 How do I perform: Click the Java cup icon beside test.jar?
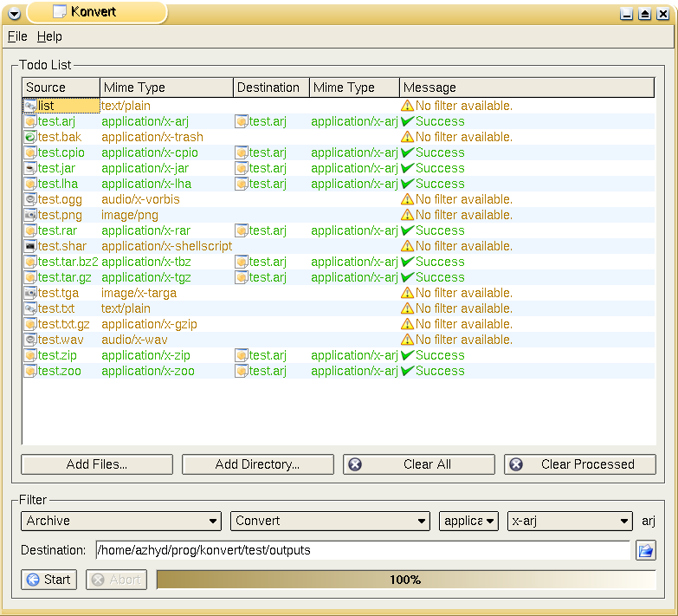point(30,168)
